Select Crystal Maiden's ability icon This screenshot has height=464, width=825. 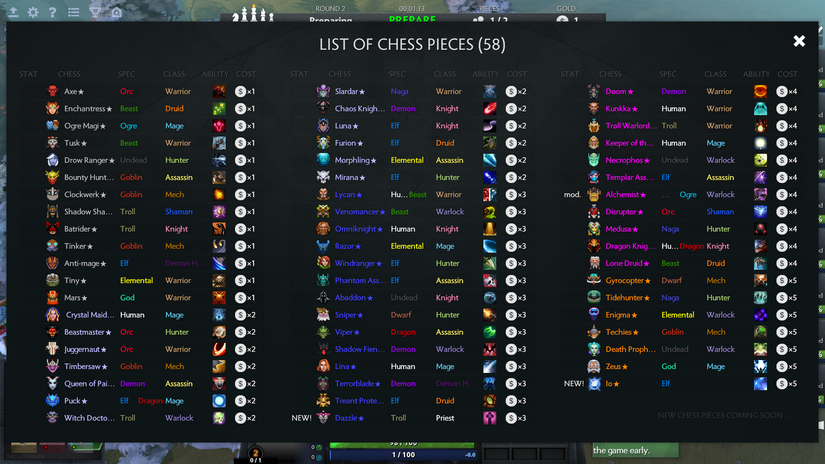(219, 315)
